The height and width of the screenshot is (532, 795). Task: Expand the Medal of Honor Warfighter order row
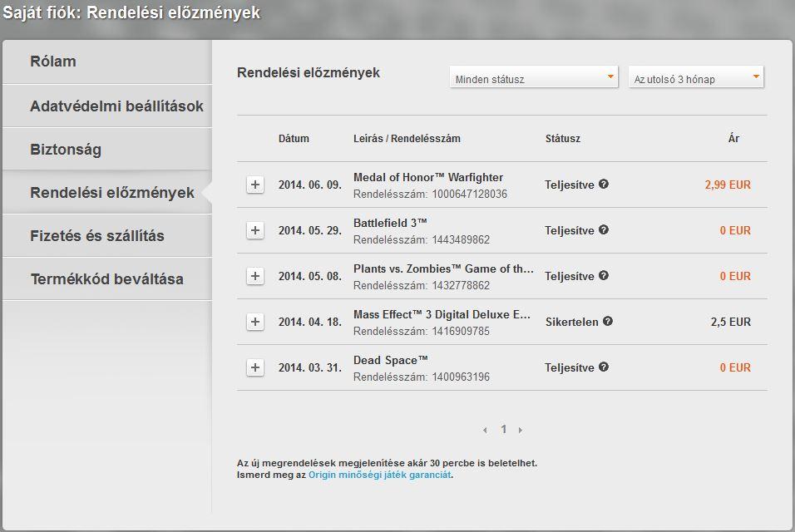(x=255, y=185)
